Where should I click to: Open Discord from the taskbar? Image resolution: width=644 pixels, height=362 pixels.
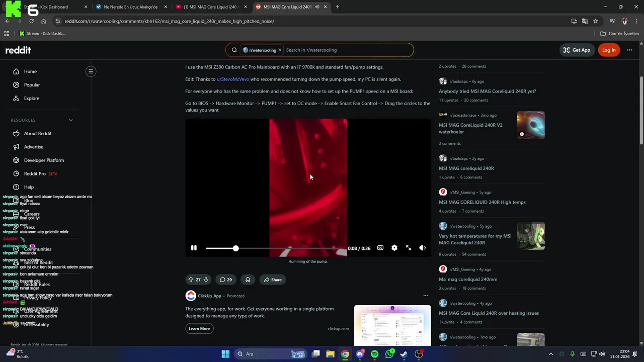(360, 354)
